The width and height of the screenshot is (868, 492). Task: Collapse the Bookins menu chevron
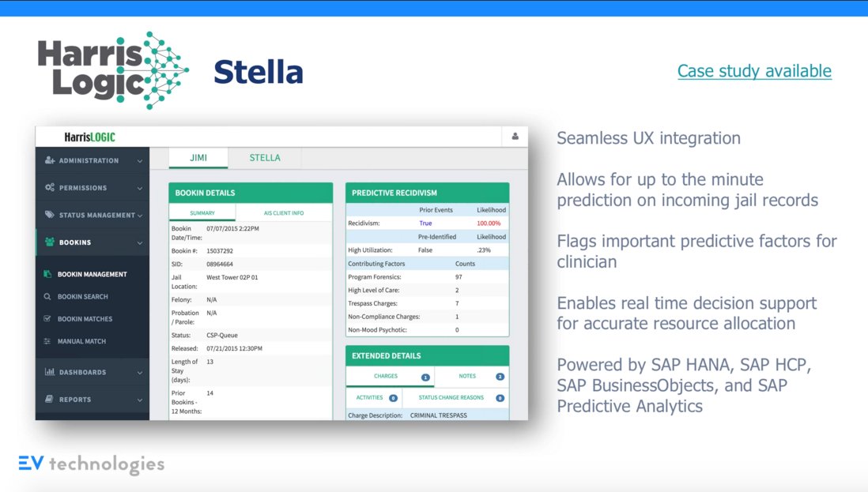[139, 242]
